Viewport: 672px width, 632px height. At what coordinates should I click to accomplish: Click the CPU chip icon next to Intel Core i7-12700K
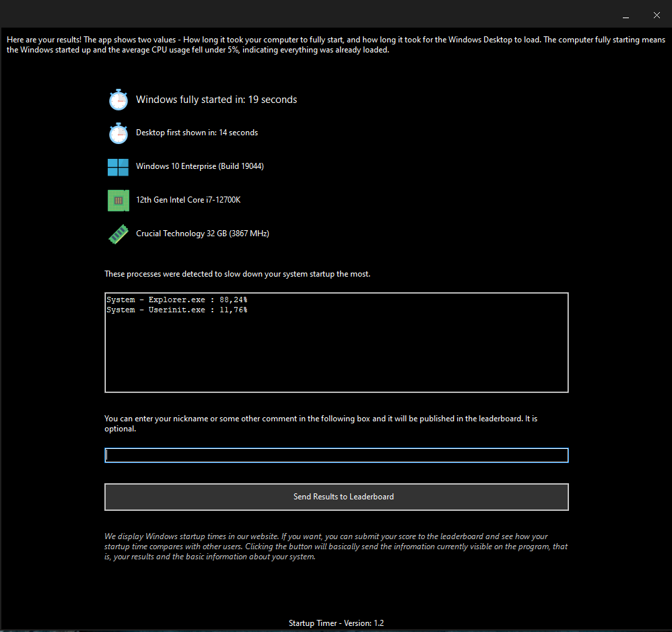coord(119,201)
